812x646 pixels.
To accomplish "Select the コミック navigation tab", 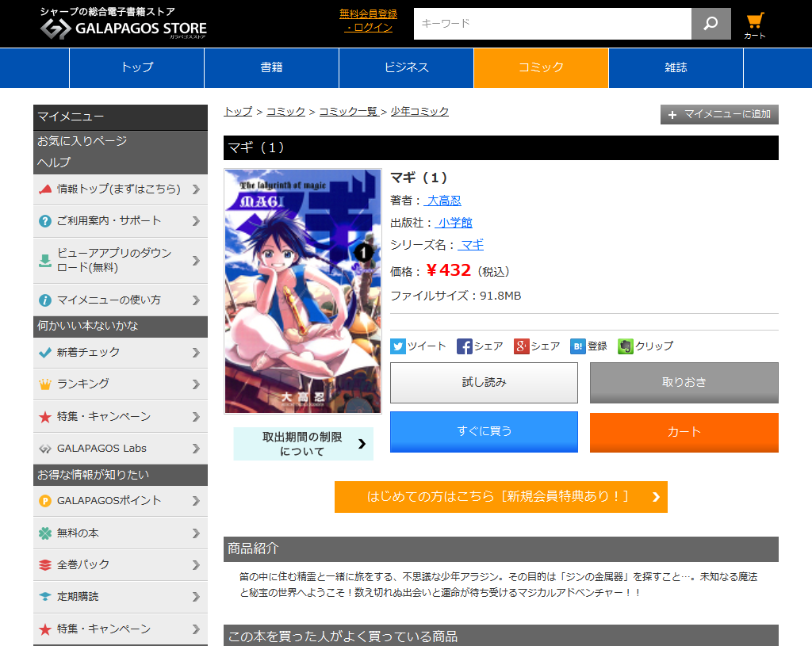I will (541, 68).
